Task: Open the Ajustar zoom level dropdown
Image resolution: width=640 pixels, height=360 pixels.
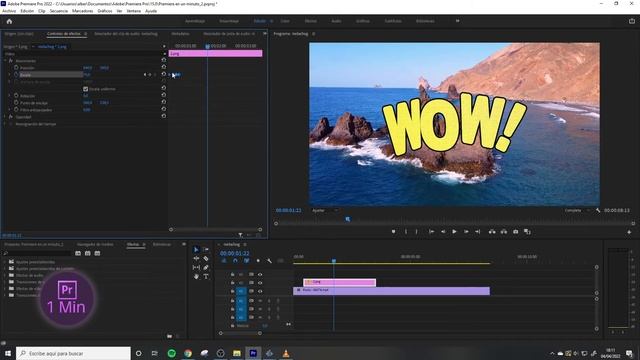Action: pyautogui.click(x=325, y=211)
